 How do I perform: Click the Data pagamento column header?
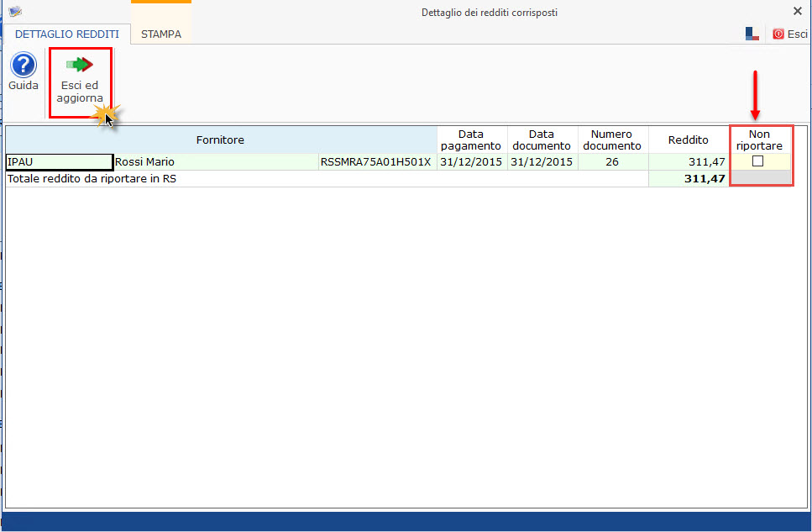(471, 140)
